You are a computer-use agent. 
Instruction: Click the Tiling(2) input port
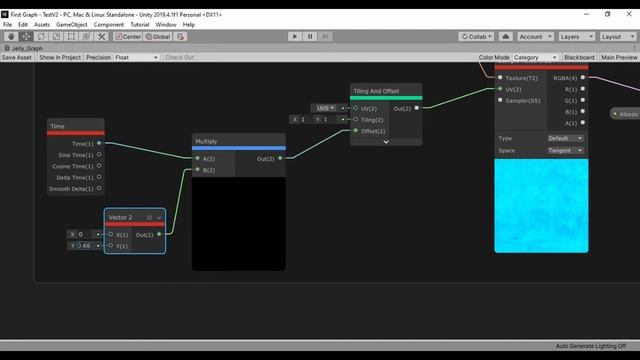356,119
